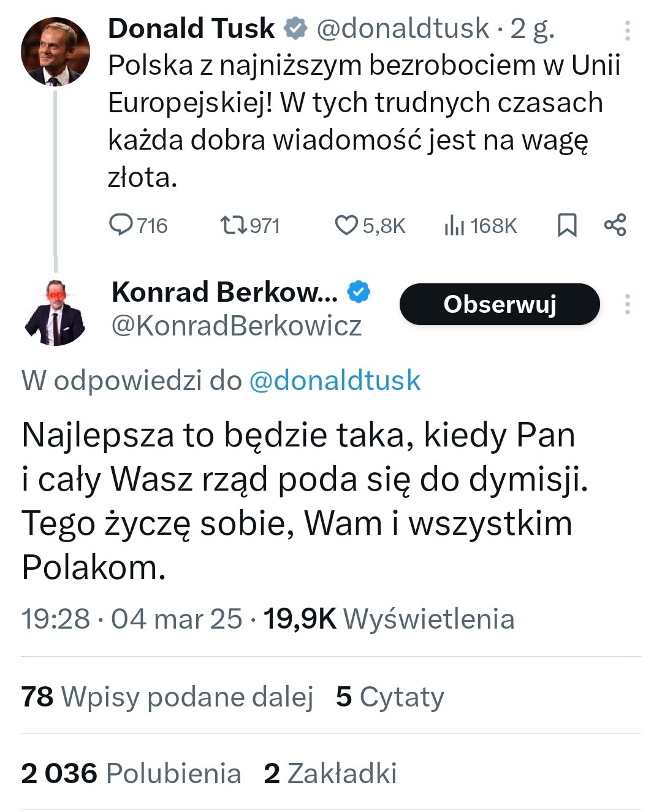Bookmark Donald Tusk's post
Image resolution: width=662 pixels, height=812 pixels.
coord(567,225)
